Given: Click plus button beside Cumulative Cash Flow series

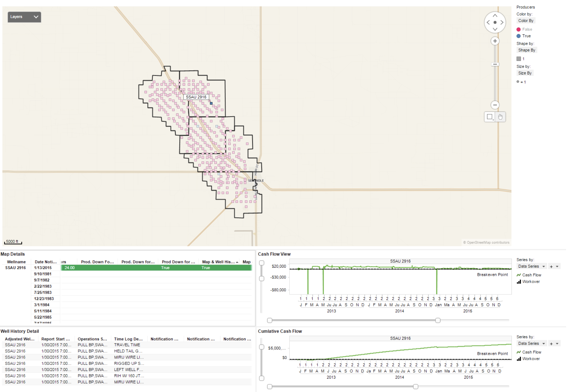Looking at the screenshot, I should pos(551,344).
